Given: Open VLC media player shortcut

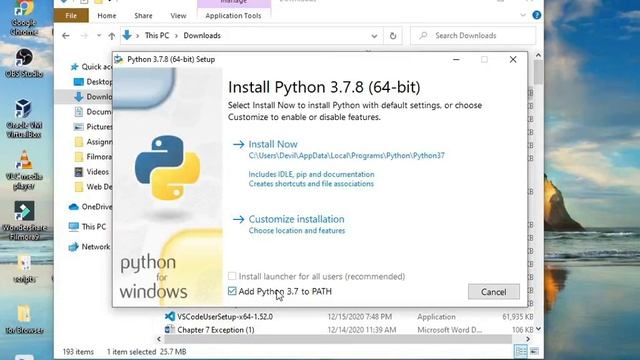Looking at the screenshot, I should tap(24, 170).
